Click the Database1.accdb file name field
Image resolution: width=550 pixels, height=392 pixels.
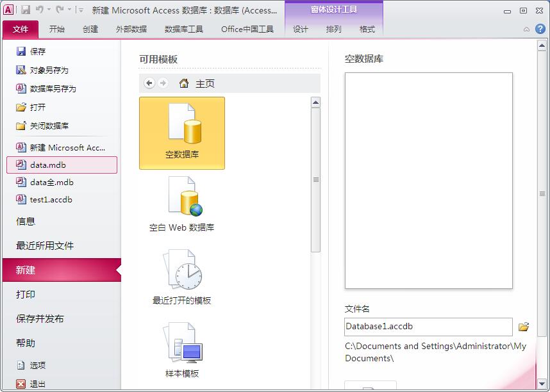tap(428, 327)
